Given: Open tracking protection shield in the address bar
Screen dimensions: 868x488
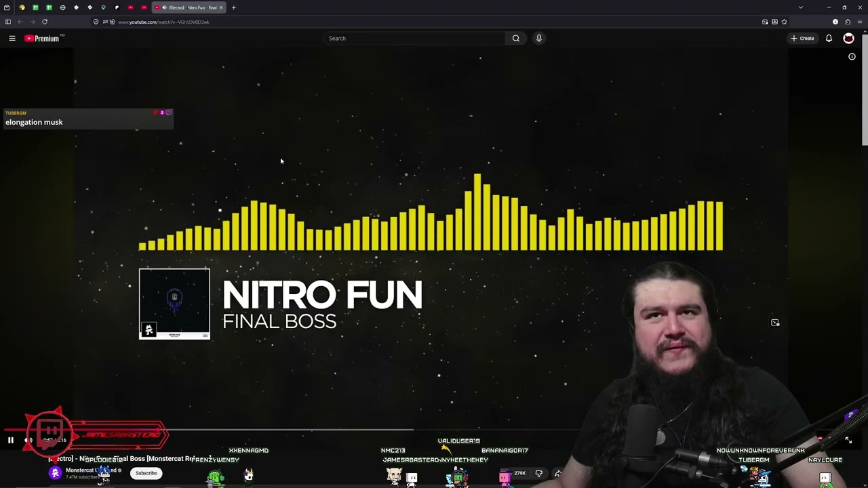Looking at the screenshot, I should (96, 22).
